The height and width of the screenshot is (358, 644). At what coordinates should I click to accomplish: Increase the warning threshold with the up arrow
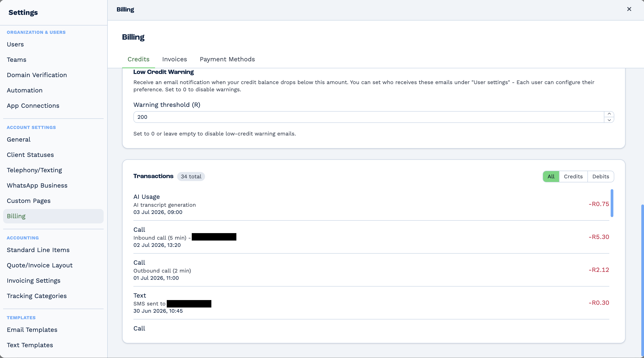609,114
